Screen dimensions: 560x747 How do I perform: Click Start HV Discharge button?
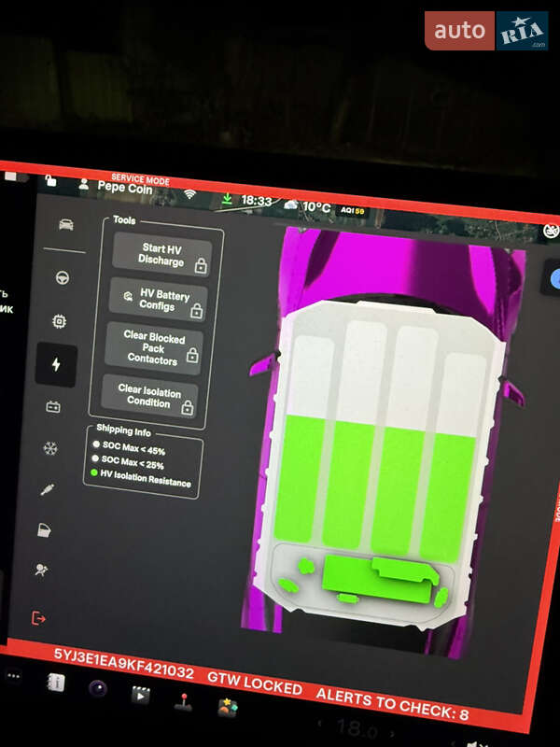161,255
